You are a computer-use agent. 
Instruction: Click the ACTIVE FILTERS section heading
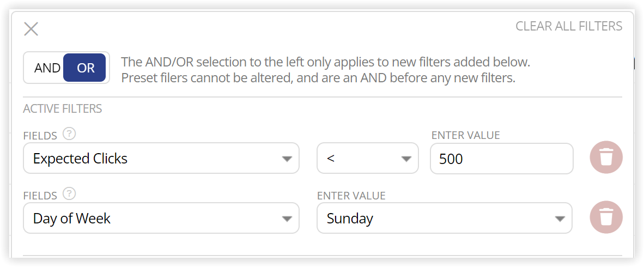pos(63,109)
